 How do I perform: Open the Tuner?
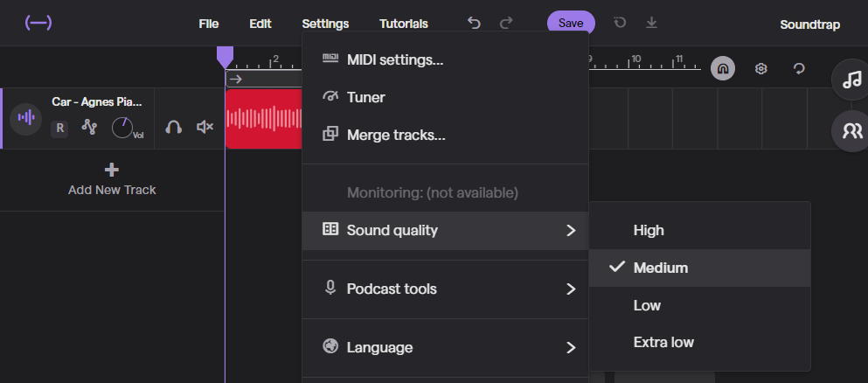tap(445, 97)
